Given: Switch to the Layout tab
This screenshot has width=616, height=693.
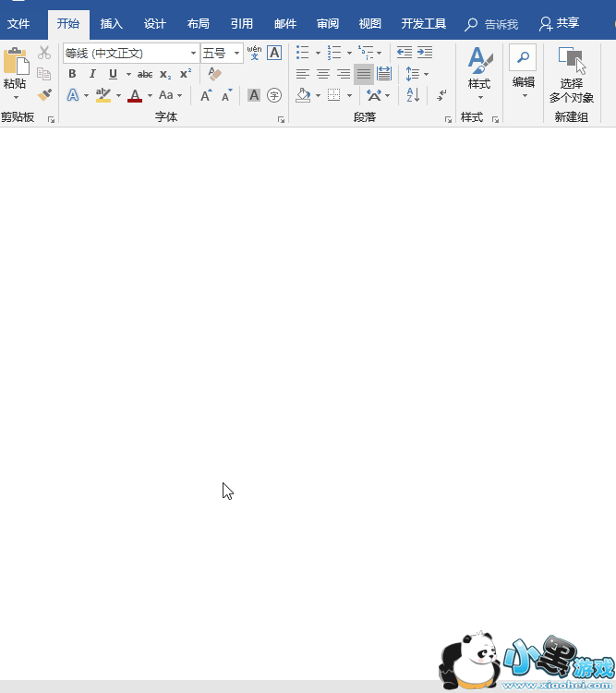Looking at the screenshot, I should 198,23.
